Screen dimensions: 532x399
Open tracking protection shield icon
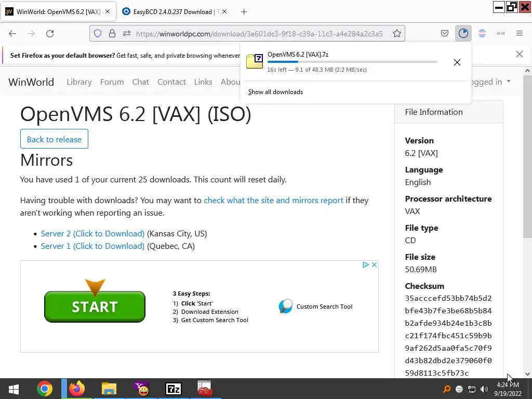click(98, 34)
